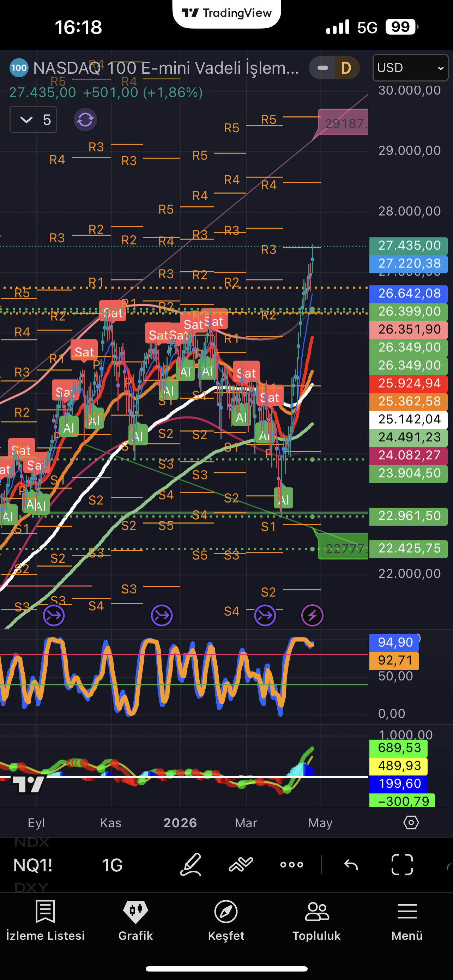
Task: Tap the NQ1! symbol selector
Action: tap(33, 865)
